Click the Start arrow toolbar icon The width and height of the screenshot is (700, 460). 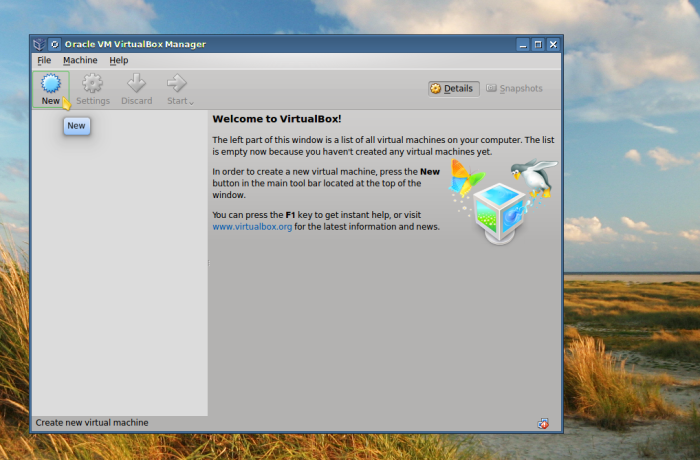pyautogui.click(x=177, y=84)
